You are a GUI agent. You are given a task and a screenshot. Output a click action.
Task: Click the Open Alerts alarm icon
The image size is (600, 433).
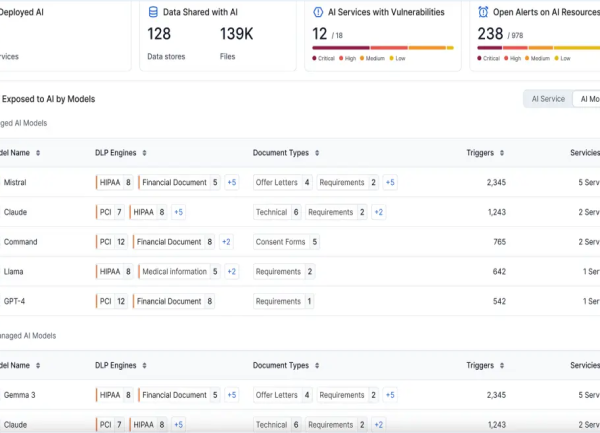click(x=483, y=12)
